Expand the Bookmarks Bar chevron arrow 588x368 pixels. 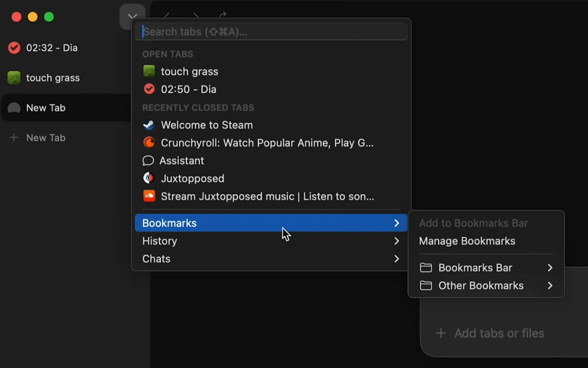point(550,268)
